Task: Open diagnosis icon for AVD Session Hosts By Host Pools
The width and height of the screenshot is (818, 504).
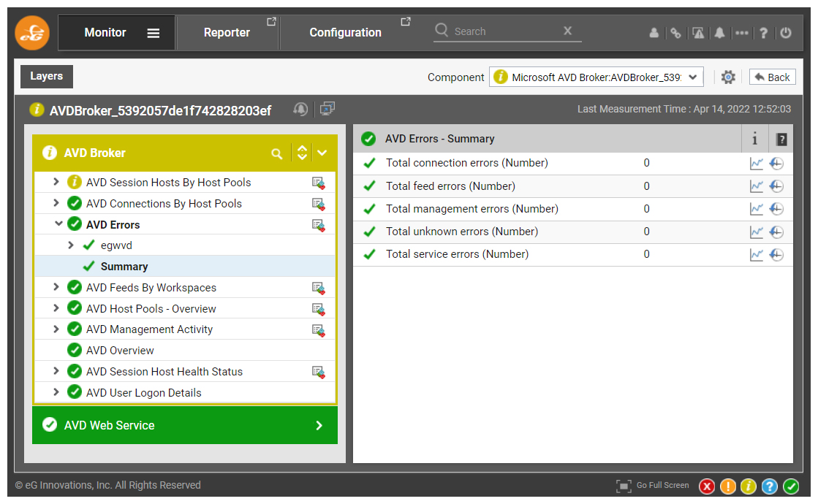Action: tap(319, 183)
